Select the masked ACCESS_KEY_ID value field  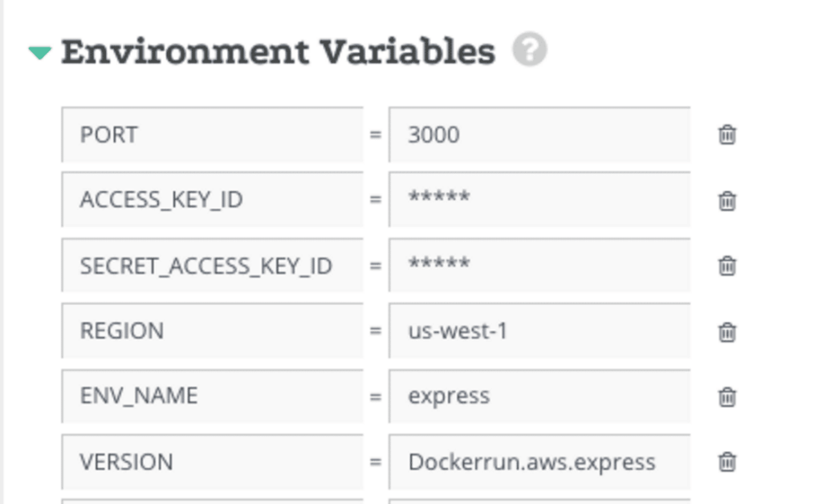pos(539,200)
